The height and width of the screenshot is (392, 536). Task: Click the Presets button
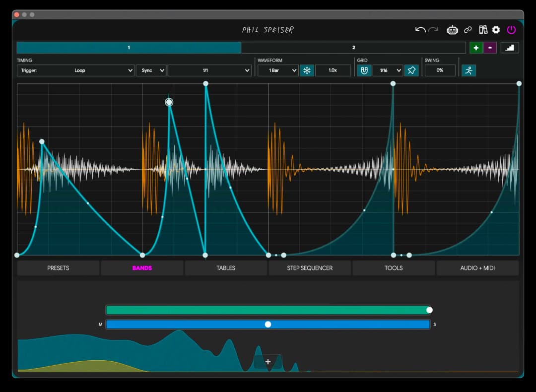pos(58,268)
